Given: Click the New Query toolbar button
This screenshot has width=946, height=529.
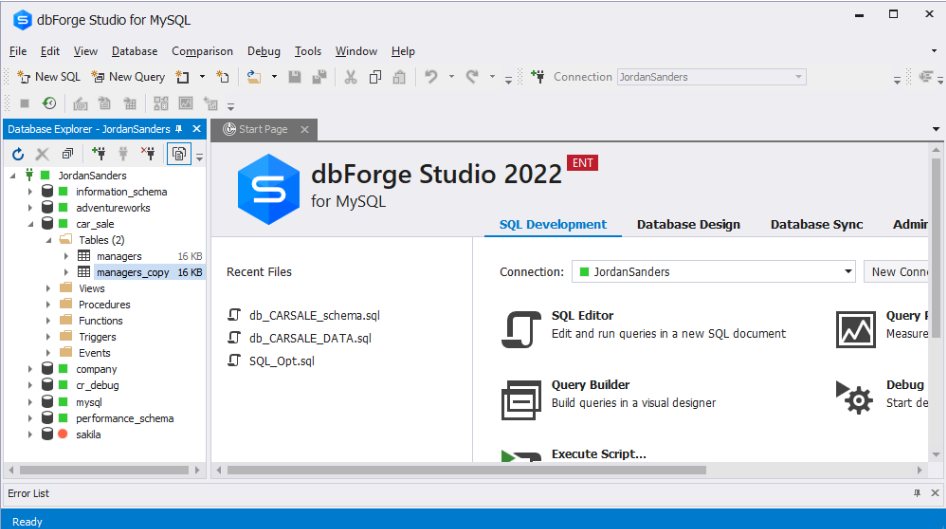Looking at the screenshot, I should pos(128,77).
